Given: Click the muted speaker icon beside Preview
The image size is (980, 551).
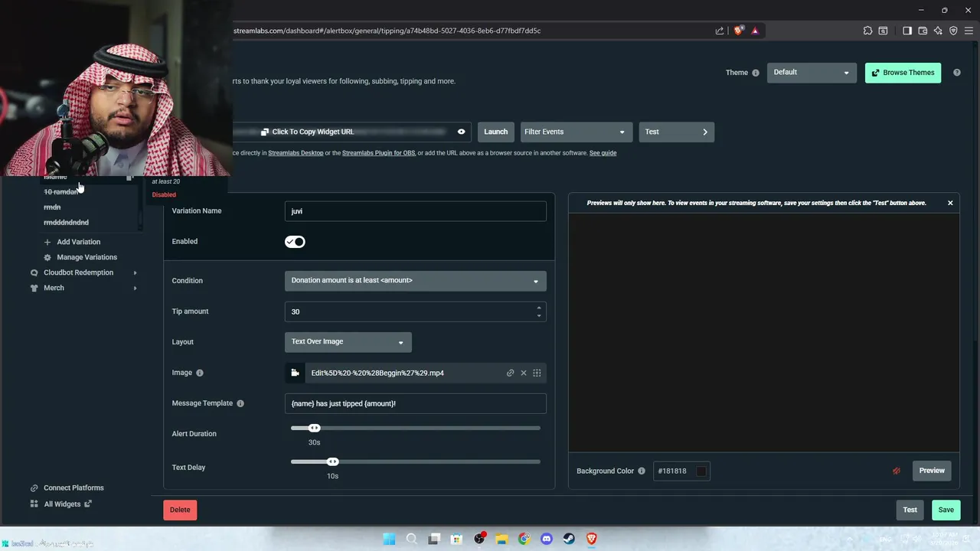Looking at the screenshot, I should 897,471.
